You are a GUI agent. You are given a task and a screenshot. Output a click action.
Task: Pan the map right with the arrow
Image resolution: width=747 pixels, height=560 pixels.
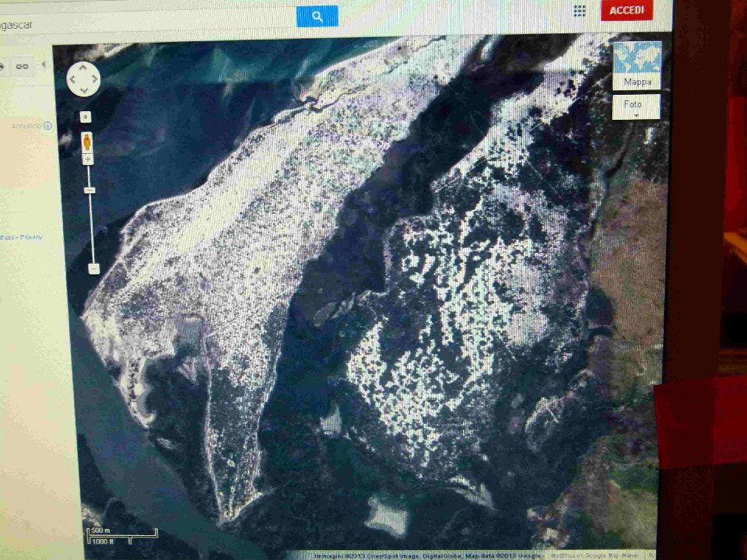[x=95, y=79]
